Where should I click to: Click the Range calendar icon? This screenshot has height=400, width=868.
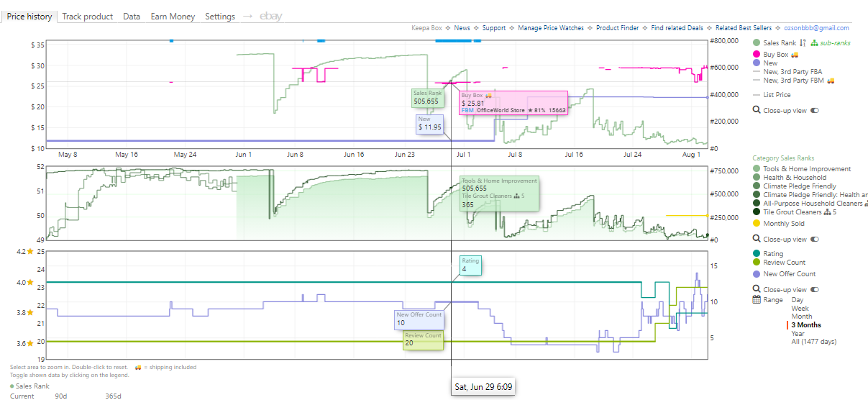[x=757, y=300]
